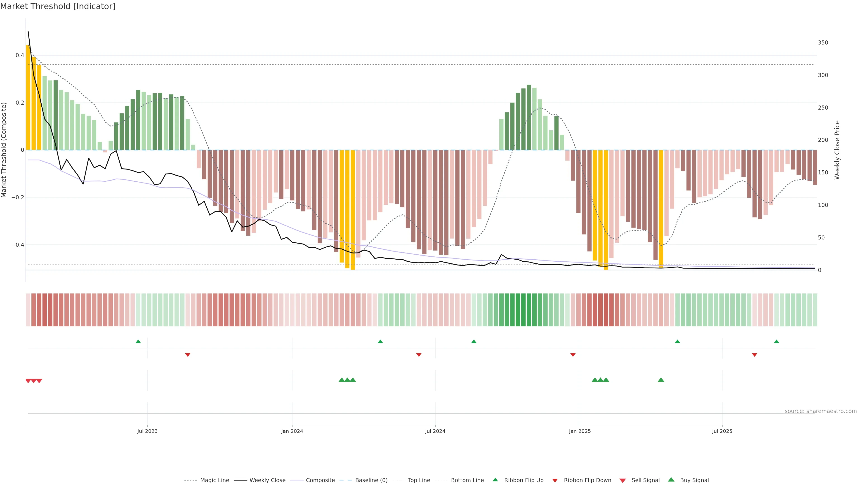Hide the Composite series via legend
The height and width of the screenshot is (488, 868).
pyautogui.click(x=320, y=480)
